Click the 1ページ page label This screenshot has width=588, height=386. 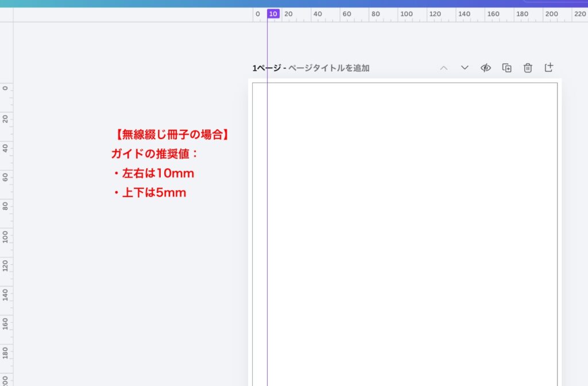[x=265, y=68]
